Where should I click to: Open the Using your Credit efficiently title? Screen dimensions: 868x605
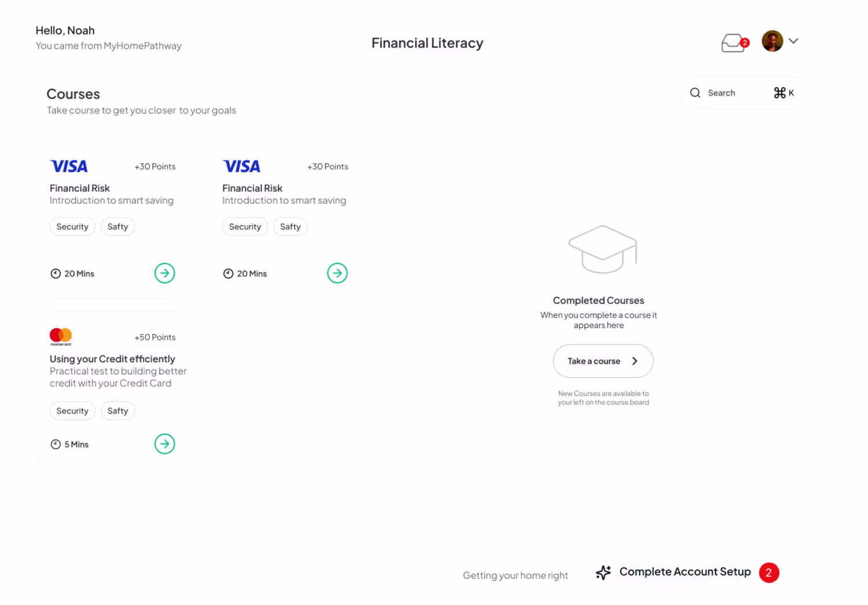click(112, 359)
